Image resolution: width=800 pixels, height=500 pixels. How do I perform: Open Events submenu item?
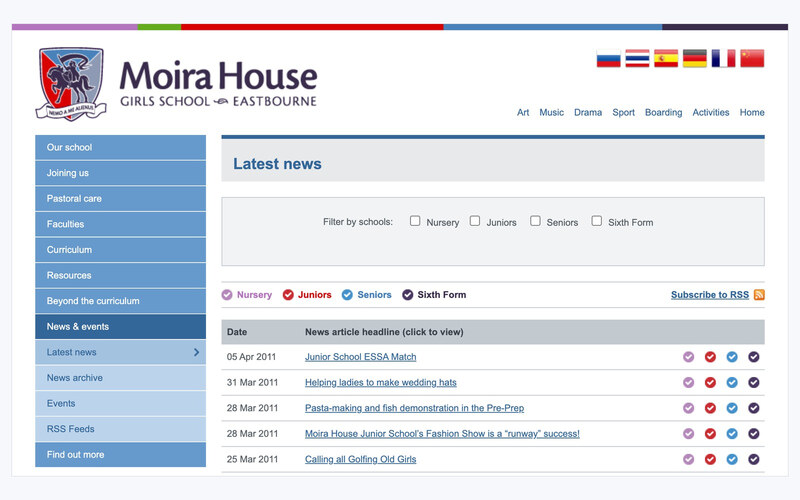120,403
